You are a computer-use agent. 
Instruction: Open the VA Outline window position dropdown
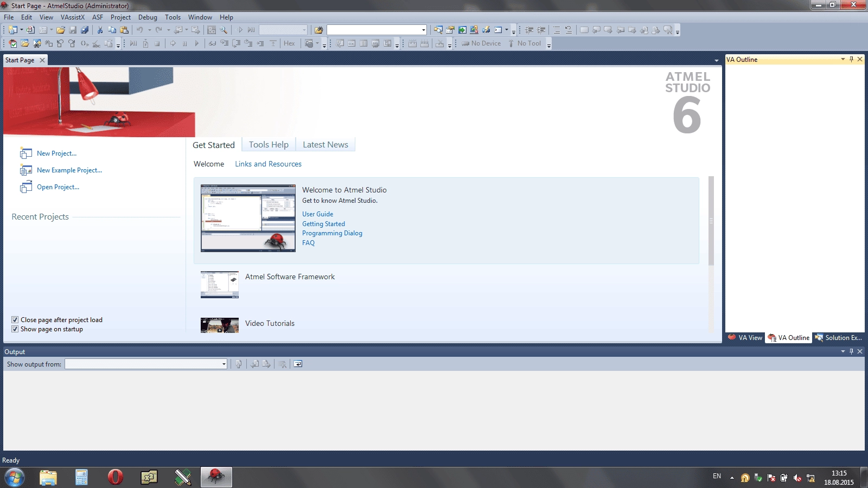click(843, 59)
